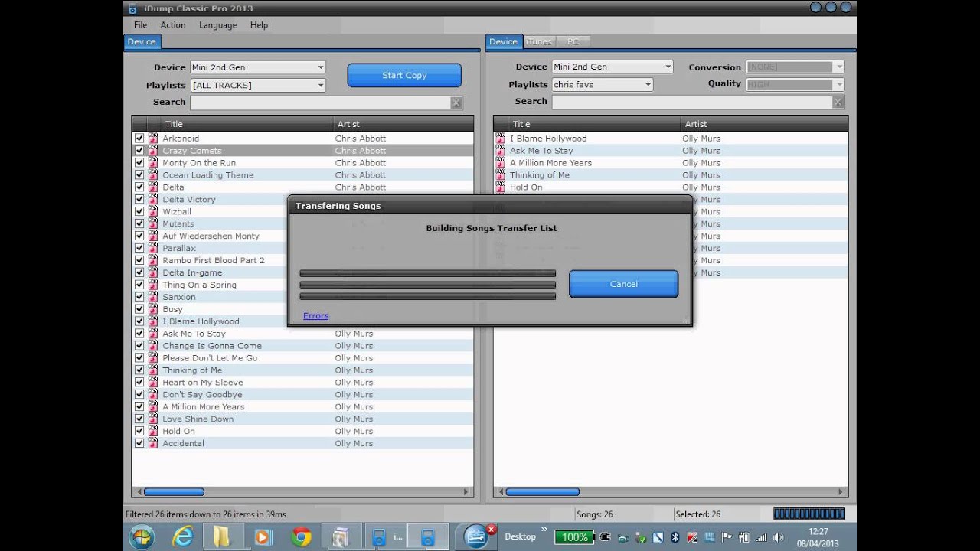Click the 100% battery indicator
Screen dimensions: 980x551
(575, 537)
